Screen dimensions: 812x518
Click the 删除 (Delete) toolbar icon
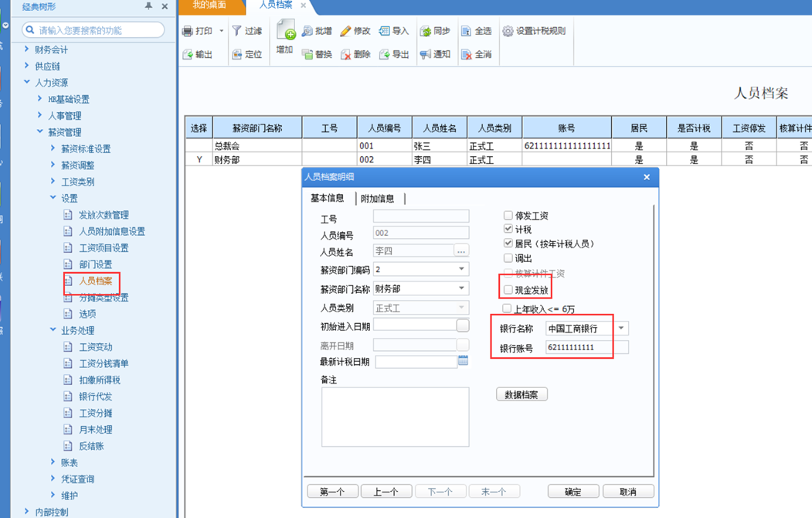(346, 55)
